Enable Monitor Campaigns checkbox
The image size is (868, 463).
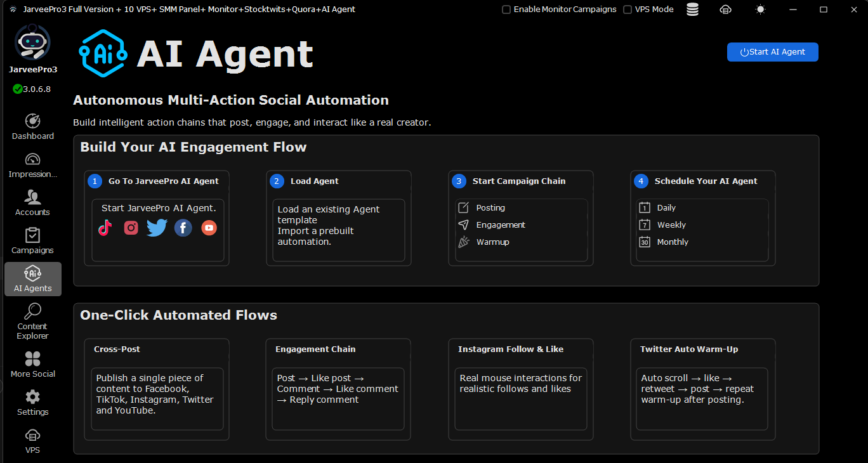pyautogui.click(x=506, y=10)
